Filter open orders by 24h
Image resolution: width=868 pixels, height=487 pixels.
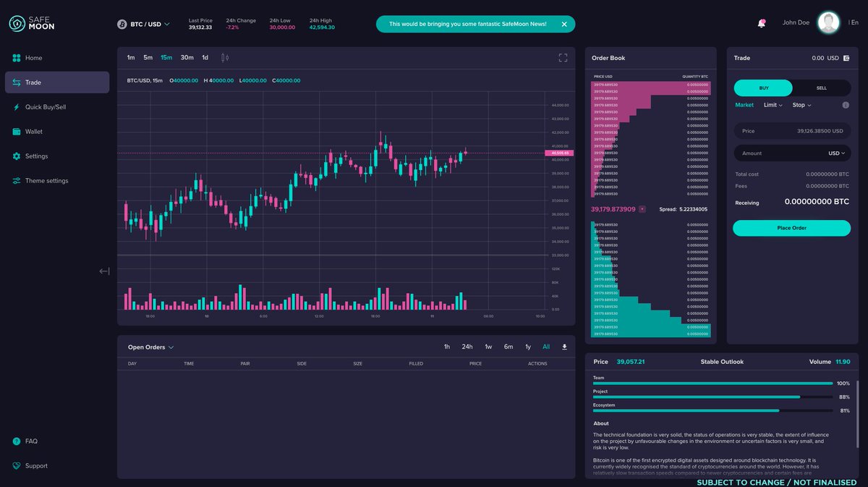point(467,347)
